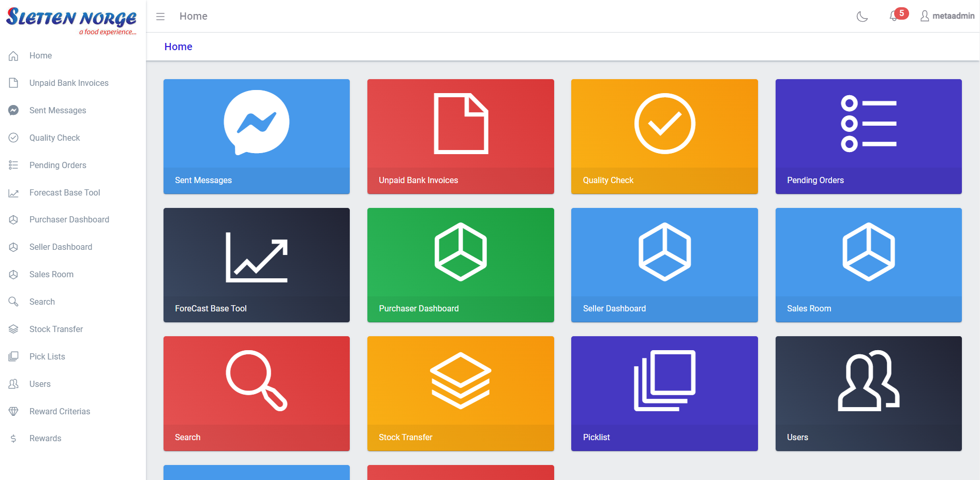Click the Users tile label
Viewport: 980px width, 480px height.
[x=797, y=437]
